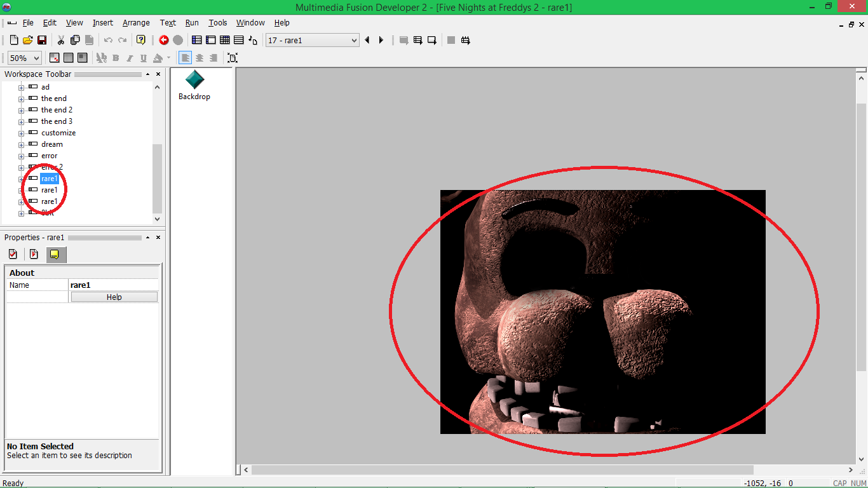This screenshot has height=488, width=868.
Task: Select the Backdrop object in the library
Action: [194, 86]
